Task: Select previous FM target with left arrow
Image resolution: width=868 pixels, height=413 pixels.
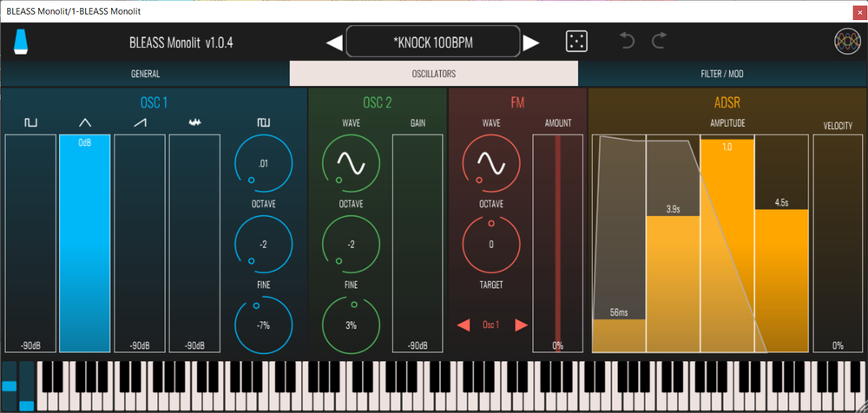Action: coord(464,325)
